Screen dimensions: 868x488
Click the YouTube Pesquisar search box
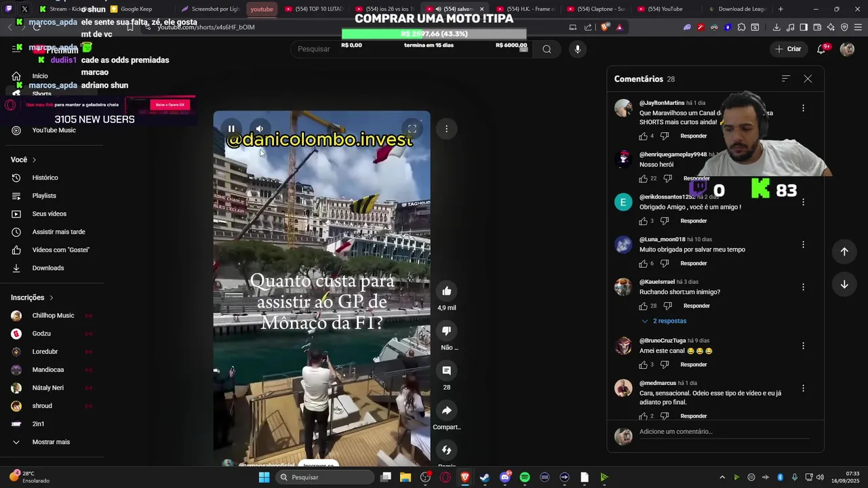pos(410,49)
